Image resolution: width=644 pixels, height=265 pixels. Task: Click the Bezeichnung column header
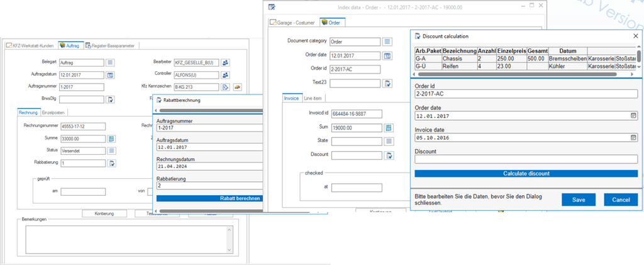[460, 51]
